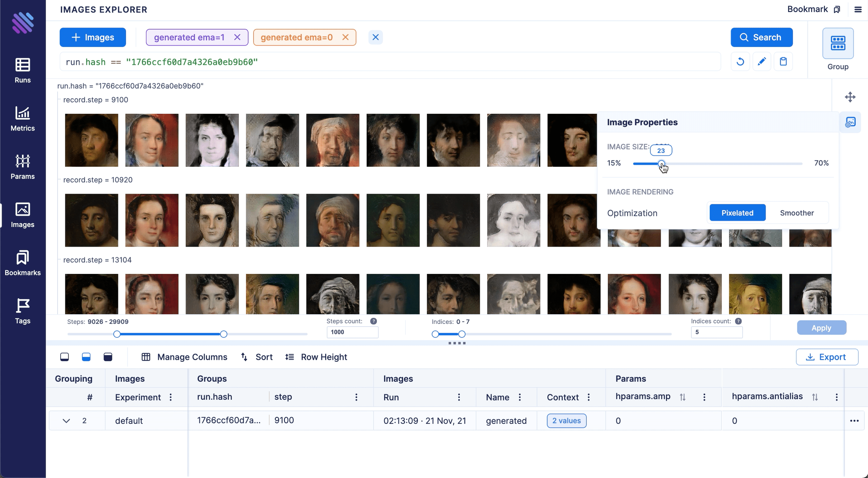Viewport: 868px width, 478px height.
Task: Click right handle of Steps range slider
Action: pos(224,334)
